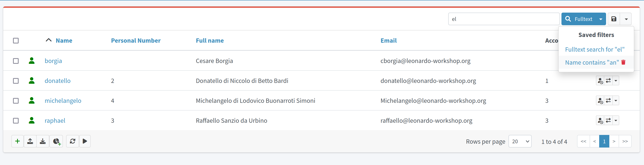Select the checkbox next to michelangelo
This screenshot has height=165, width=644.
(x=16, y=101)
